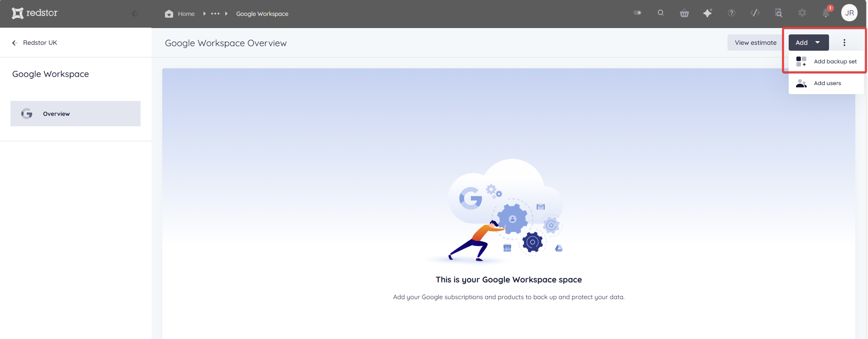View notifications via the bell icon
868x339 pixels.
coord(826,13)
